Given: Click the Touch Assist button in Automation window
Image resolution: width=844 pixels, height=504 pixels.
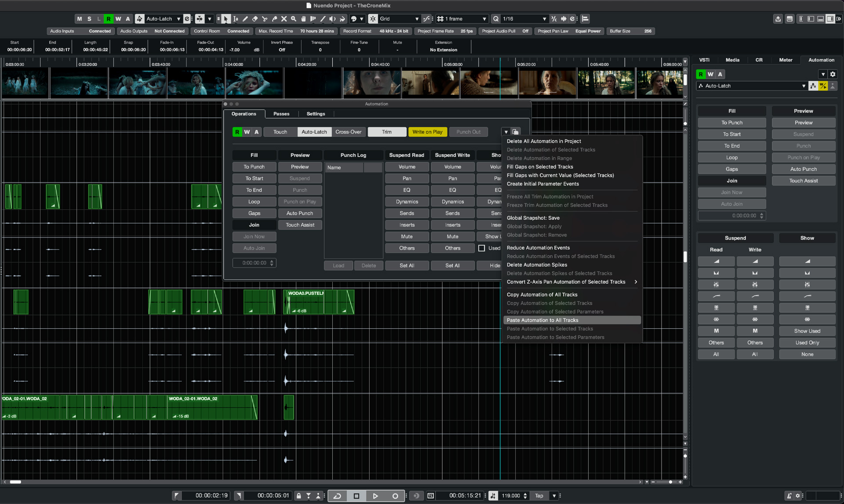Looking at the screenshot, I should click(300, 225).
